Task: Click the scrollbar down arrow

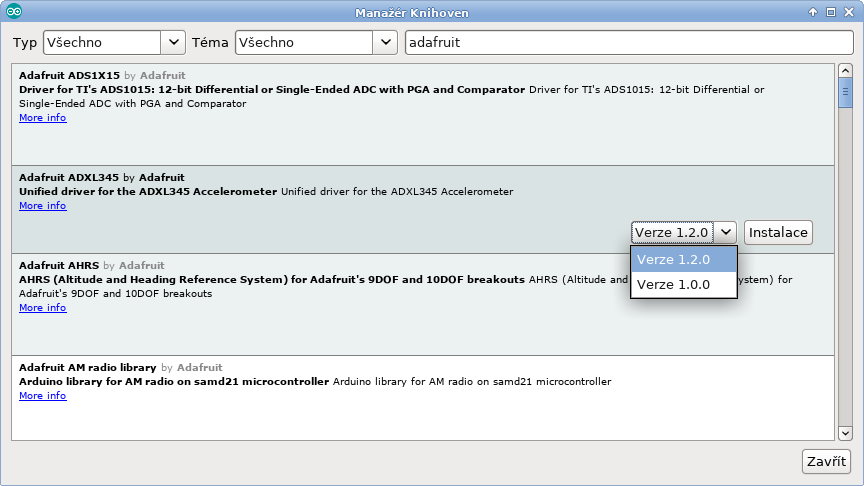Action: pyautogui.click(x=845, y=434)
